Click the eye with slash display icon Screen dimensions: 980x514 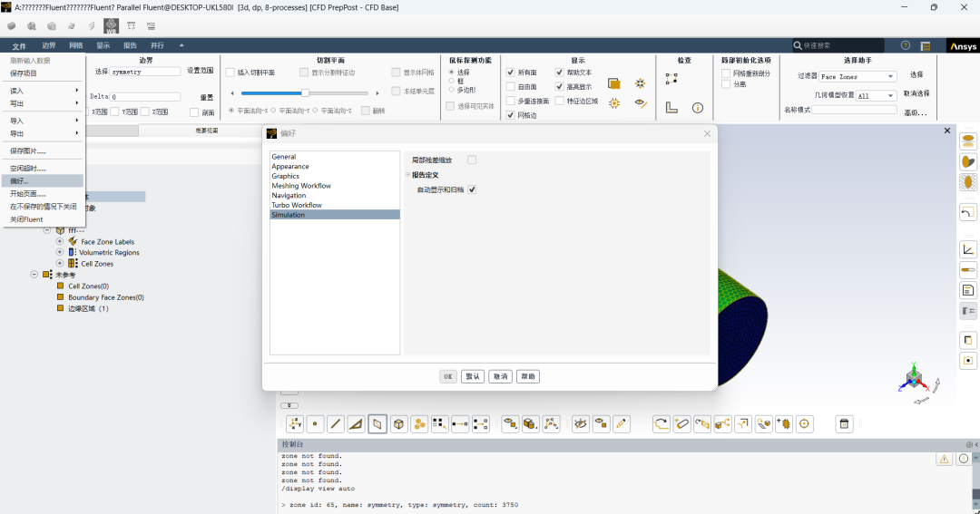pyautogui.click(x=641, y=103)
